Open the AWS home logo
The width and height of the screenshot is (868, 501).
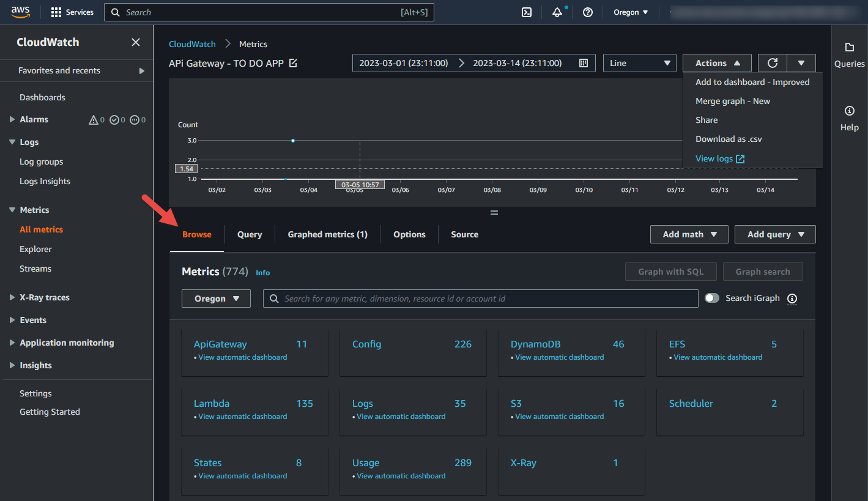(20, 12)
